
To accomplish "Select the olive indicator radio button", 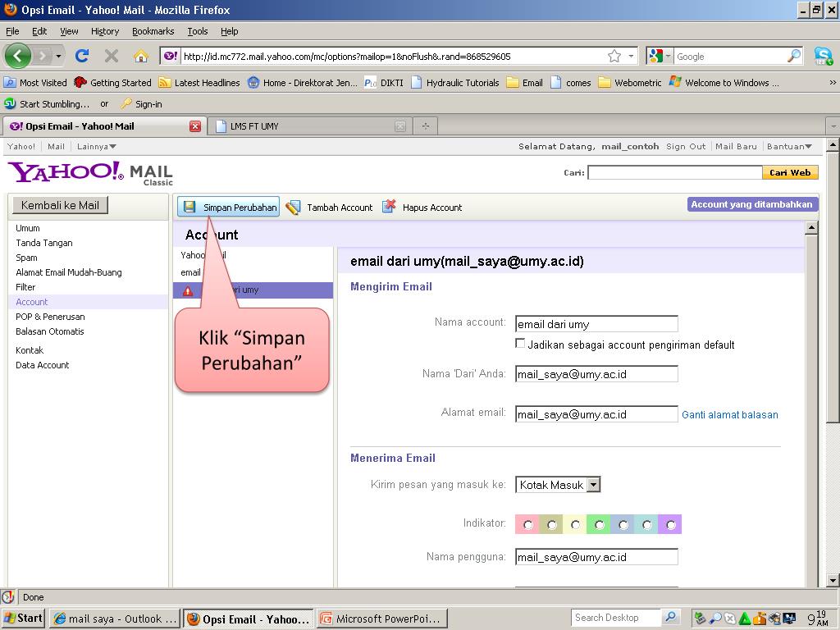I will click(551, 524).
